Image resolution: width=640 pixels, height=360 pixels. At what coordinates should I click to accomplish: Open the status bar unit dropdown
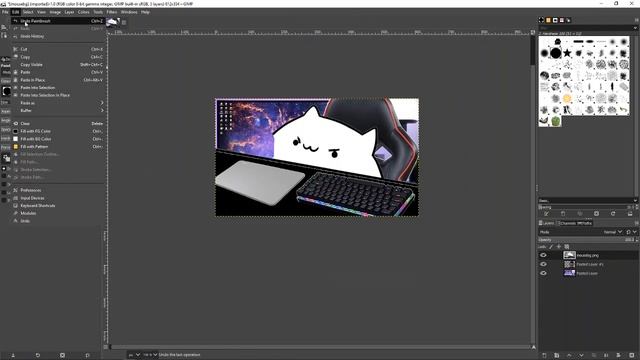pos(134,355)
